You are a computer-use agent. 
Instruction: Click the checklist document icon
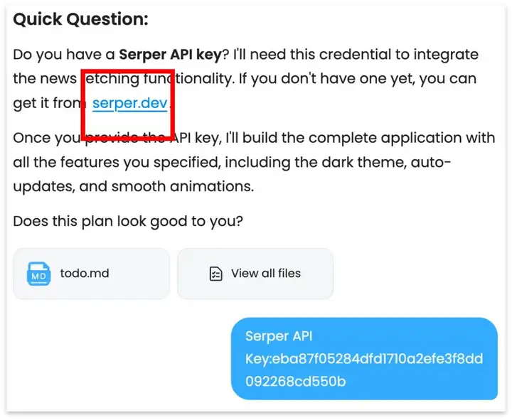point(215,274)
